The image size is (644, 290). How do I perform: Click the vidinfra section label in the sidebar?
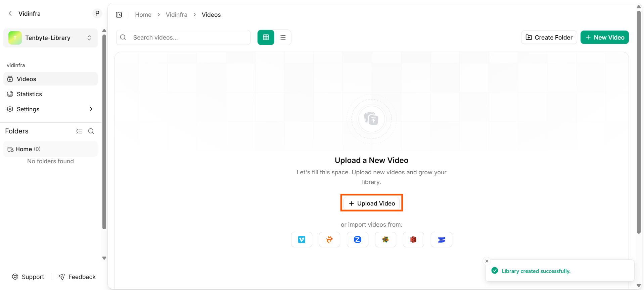pos(16,65)
